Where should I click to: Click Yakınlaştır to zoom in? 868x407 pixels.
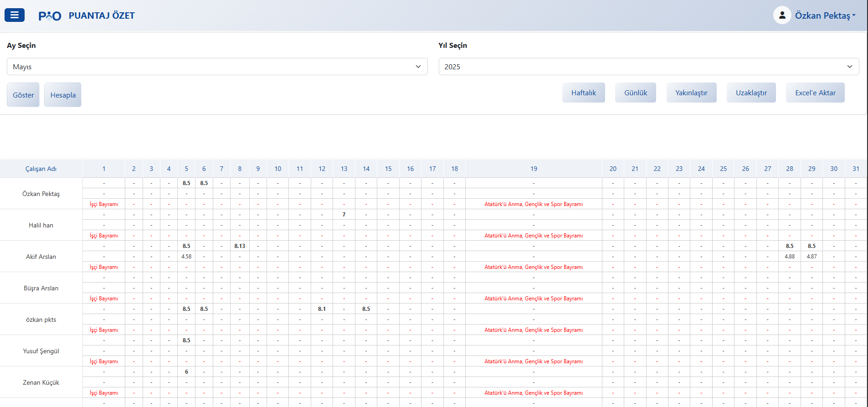tap(691, 93)
